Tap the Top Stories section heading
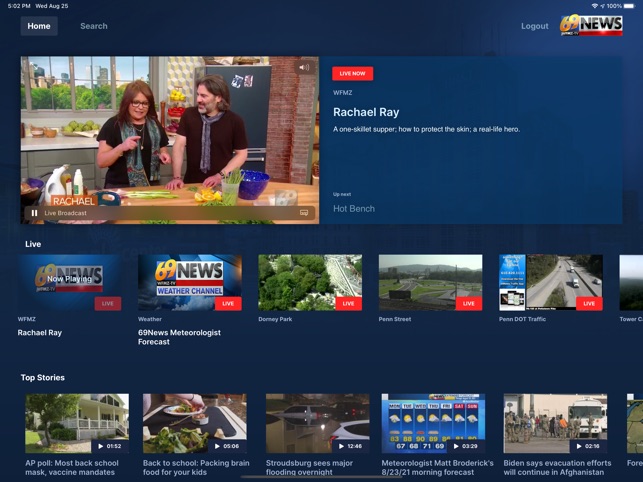This screenshot has width=643, height=482. [x=43, y=377]
